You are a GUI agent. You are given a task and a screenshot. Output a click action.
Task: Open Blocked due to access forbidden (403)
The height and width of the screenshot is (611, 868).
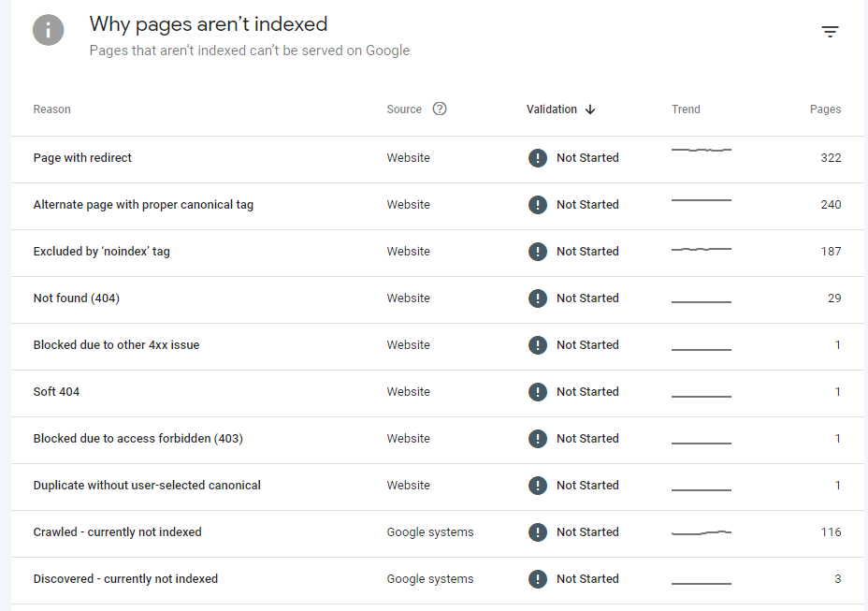(137, 439)
